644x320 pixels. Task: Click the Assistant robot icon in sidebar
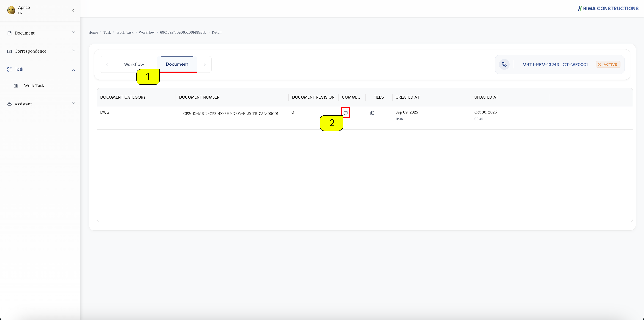[x=10, y=104]
